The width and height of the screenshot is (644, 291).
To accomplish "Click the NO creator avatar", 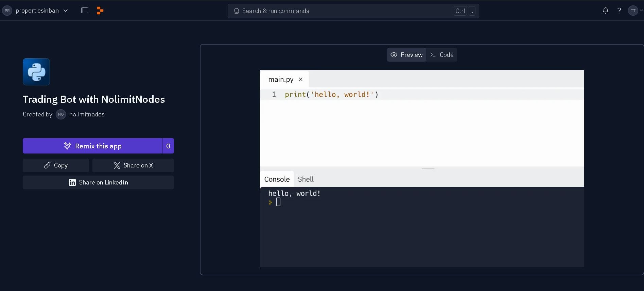I will (61, 114).
